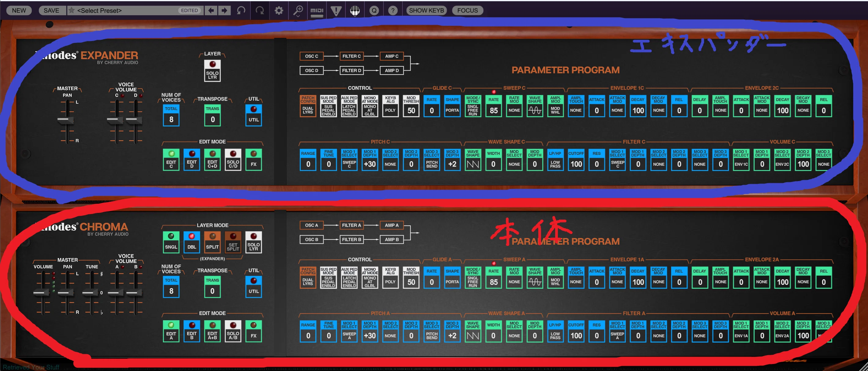Click the warning triangle icon in toolbar

[x=336, y=10]
